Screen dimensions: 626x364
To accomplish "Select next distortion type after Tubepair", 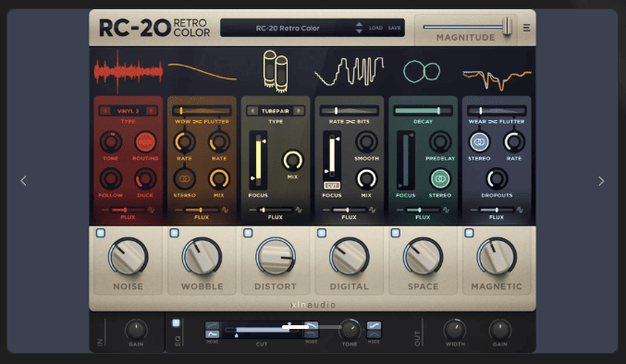I will (299, 111).
